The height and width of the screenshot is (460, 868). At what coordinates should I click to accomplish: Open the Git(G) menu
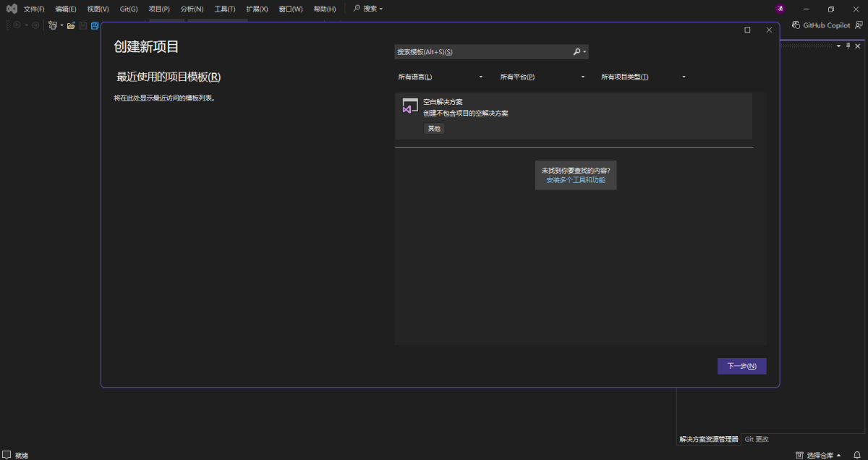point(128,8)
